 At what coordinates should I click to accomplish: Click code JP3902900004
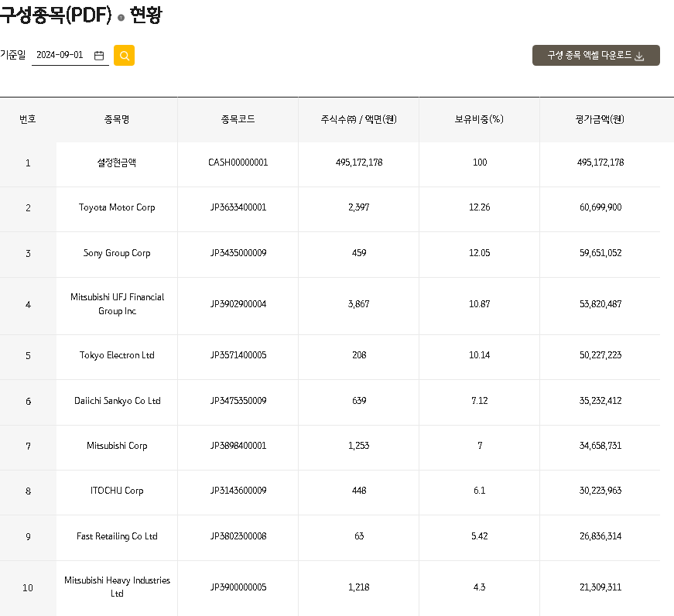238,304
